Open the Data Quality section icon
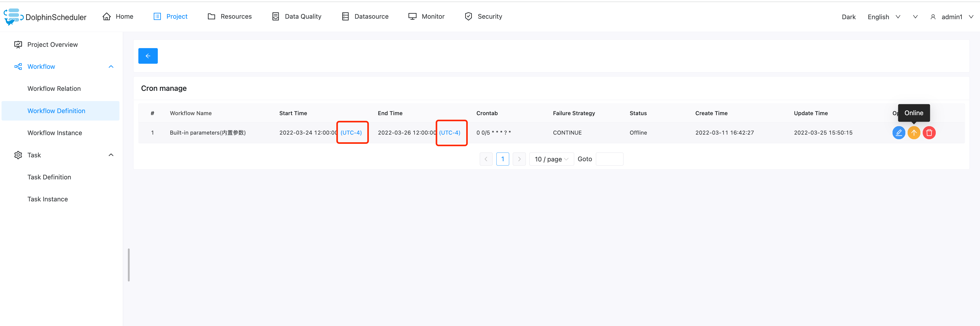 tap(275, 16)
